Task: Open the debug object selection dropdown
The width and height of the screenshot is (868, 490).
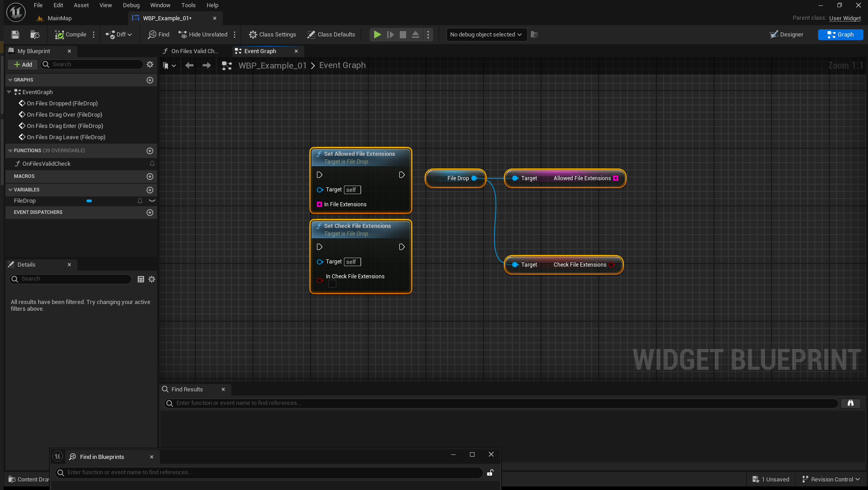Action: 486,35
